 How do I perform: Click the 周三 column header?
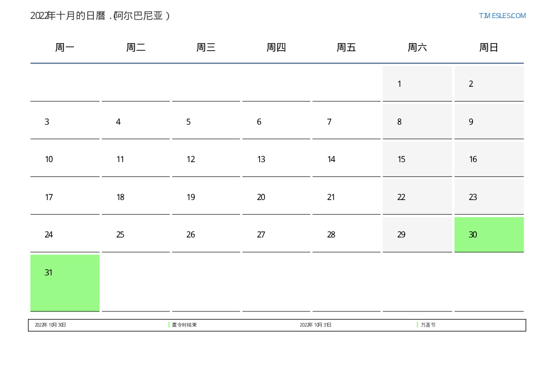pyautogui.click(x=206, y=47)
